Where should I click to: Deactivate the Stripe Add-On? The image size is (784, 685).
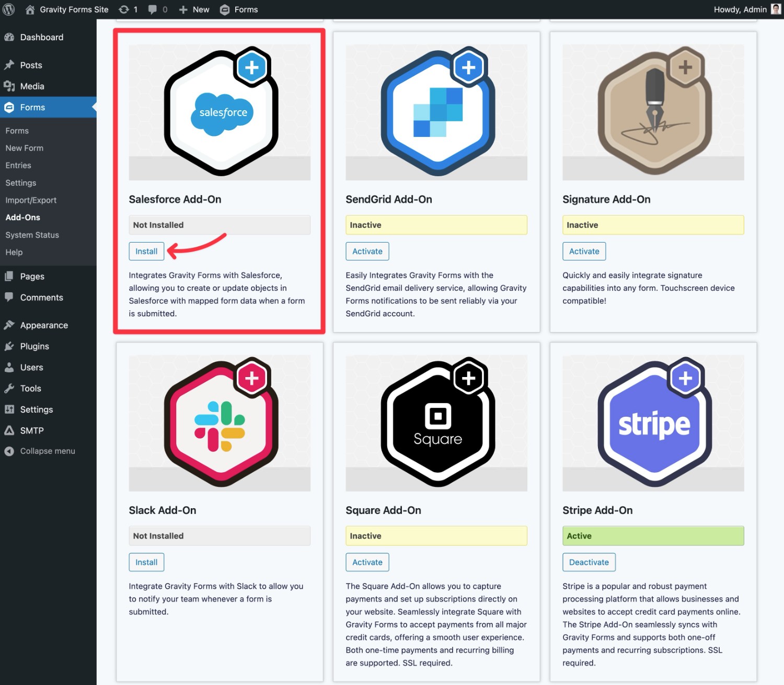click(x=589, y=562)
